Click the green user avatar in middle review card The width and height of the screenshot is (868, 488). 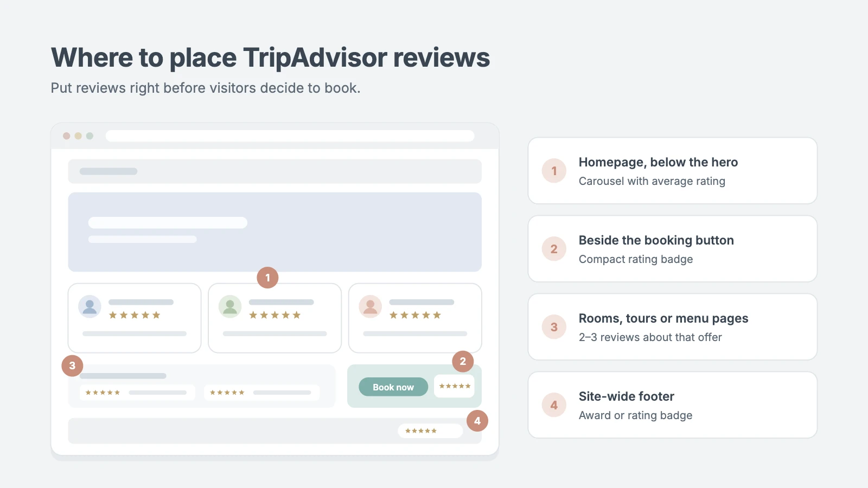coord(230,306)
